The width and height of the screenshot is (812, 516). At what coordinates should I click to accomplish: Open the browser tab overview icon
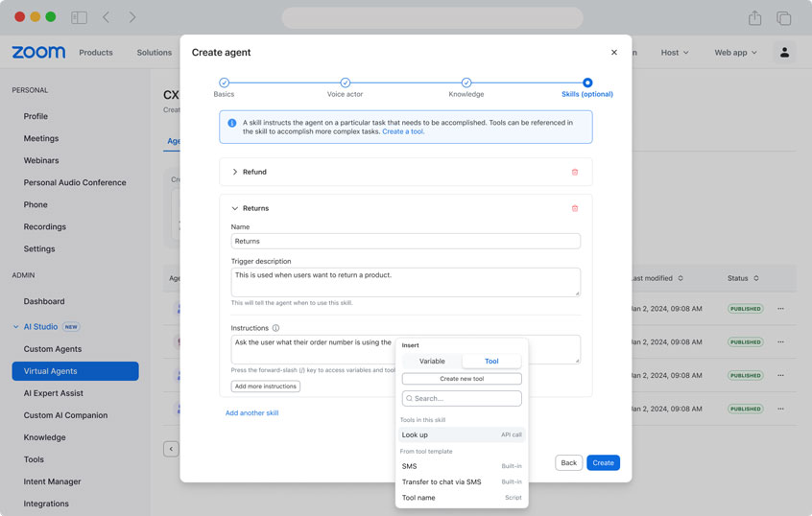[x=783, y=18]
